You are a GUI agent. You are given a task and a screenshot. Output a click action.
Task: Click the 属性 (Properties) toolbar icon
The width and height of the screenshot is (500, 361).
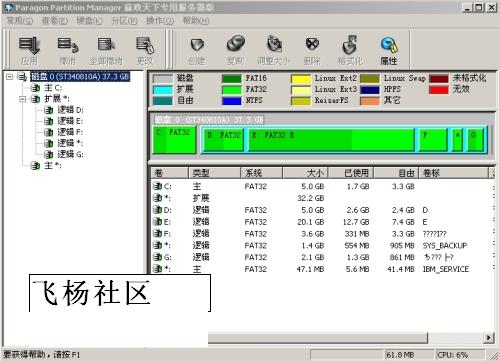tap(389, 51)
